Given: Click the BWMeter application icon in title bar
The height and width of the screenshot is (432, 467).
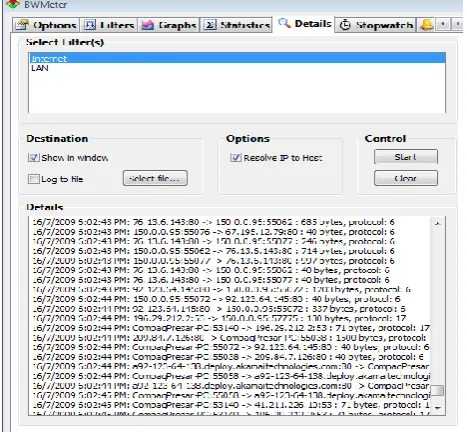Looking at the screenshot, I should point(13,4).
